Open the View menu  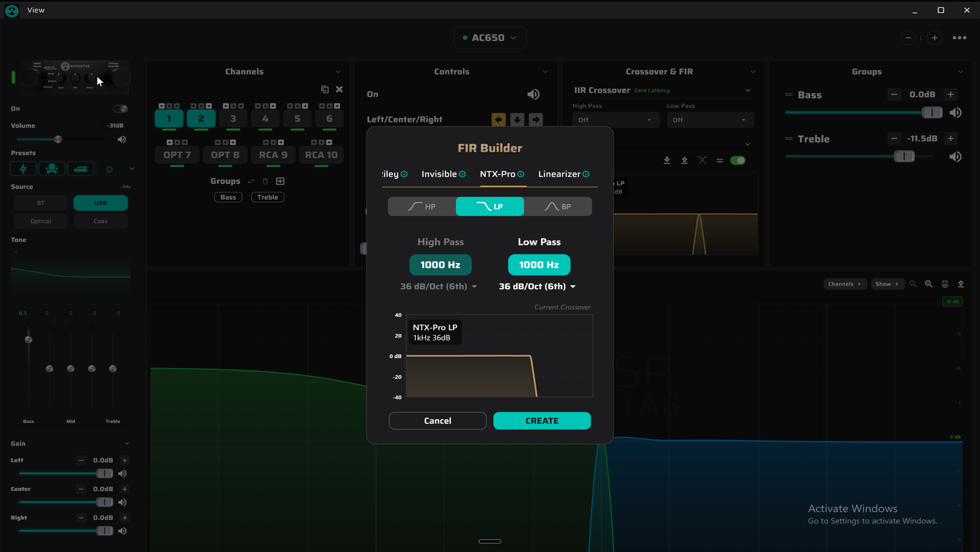tap(36, 10)
